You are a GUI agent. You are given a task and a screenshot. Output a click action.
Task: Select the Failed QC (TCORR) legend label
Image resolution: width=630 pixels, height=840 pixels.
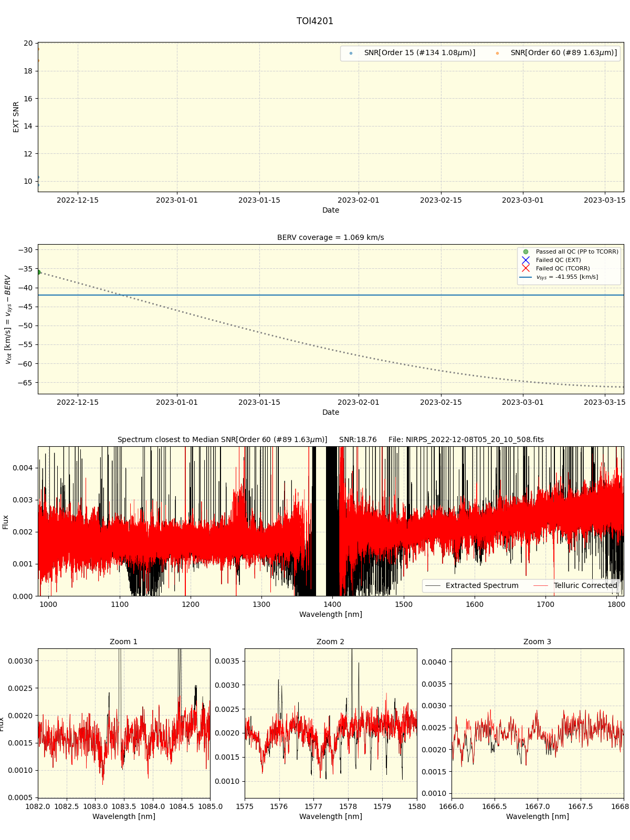click(x=563, y=269)
